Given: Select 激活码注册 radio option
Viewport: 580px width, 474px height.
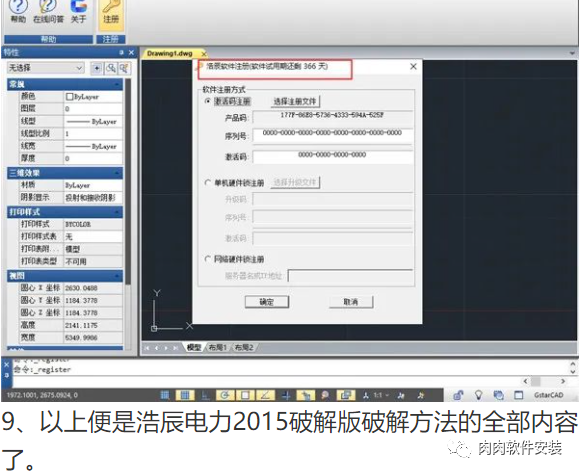Looking at the screenshot, I should tap(208, 101).
